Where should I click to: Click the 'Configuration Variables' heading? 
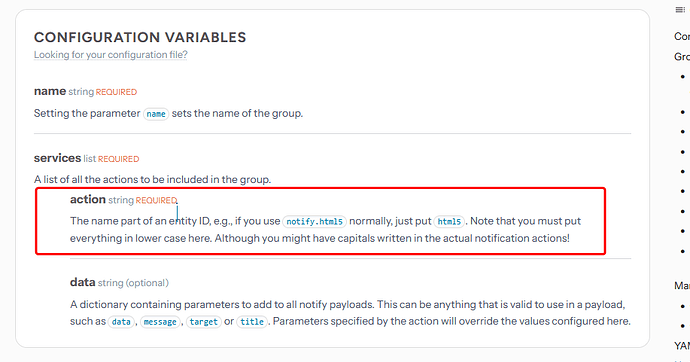pos(140,37)
